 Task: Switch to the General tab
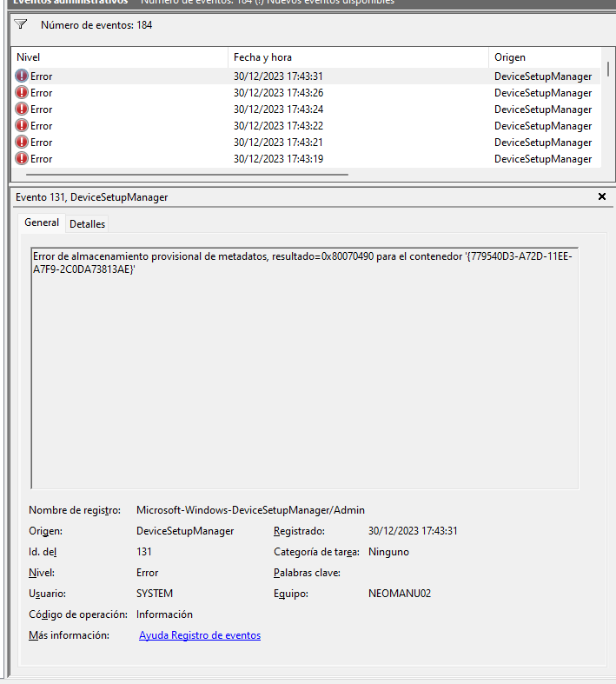pyautogui.click(x=42, y=222)
